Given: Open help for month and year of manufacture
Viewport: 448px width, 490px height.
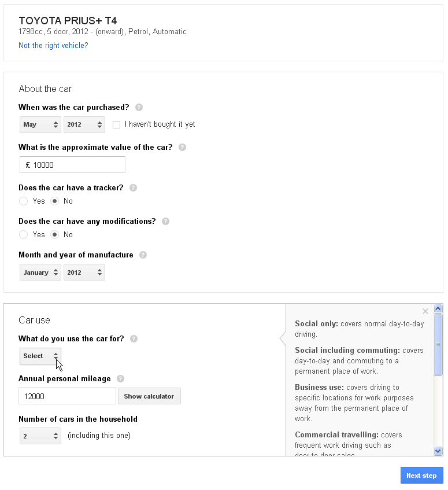Looking at the screenshot, I should tap(143, 255).
